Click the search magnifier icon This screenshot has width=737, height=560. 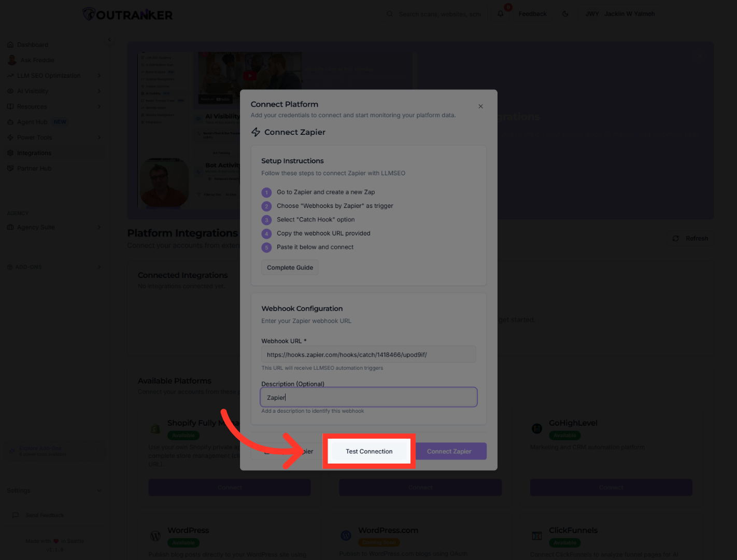390,14
